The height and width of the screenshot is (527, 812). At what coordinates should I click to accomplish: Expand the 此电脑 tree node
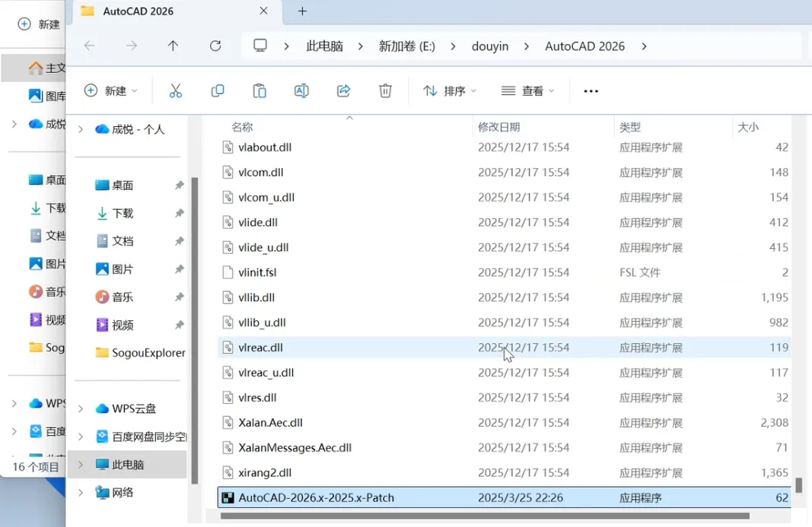click(x=80, y=465)
